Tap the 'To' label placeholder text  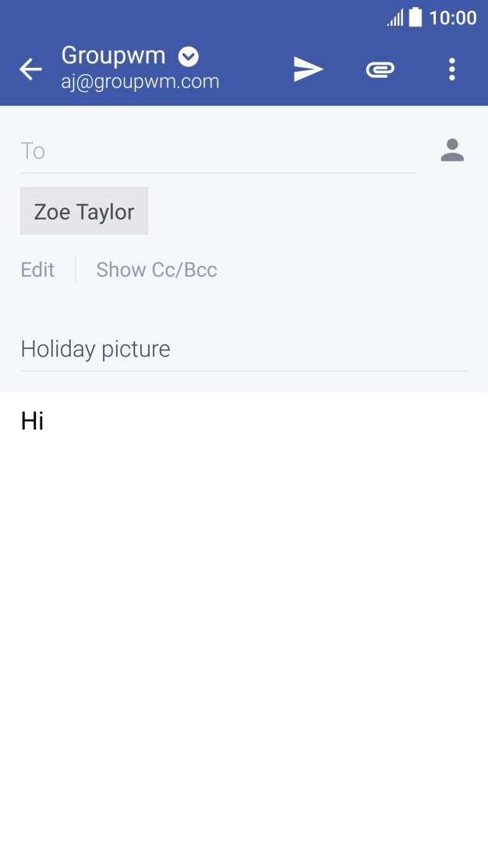33,150
